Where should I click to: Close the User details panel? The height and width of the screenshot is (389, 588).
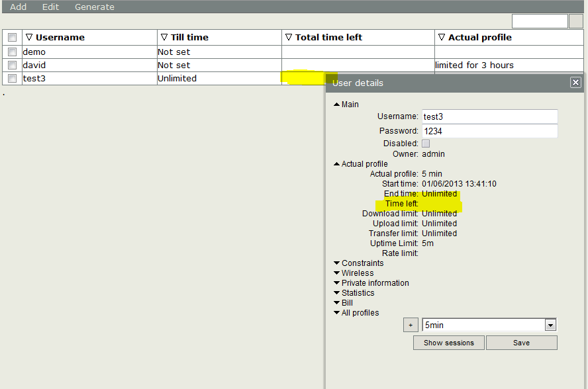[575, 83]
